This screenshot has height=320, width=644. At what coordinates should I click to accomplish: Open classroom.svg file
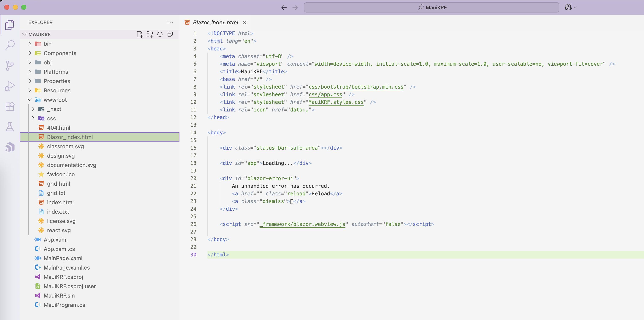pos(100,146)
